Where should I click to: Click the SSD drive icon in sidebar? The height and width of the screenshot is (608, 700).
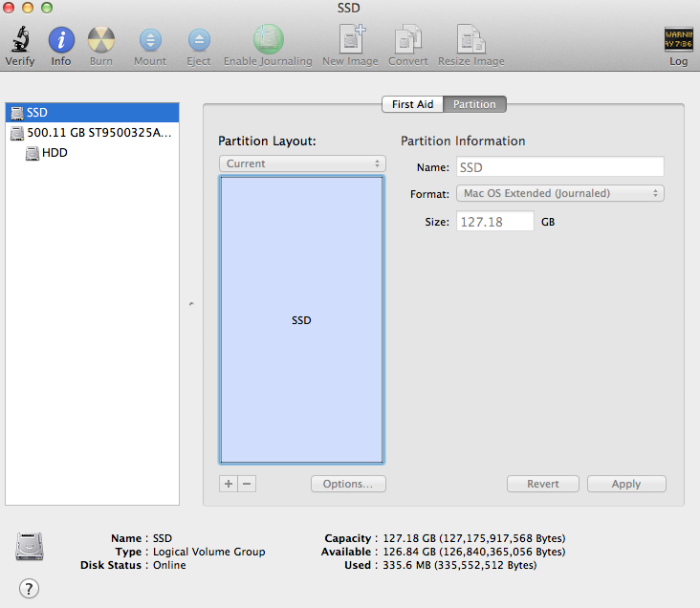click(x=17, y=113)
